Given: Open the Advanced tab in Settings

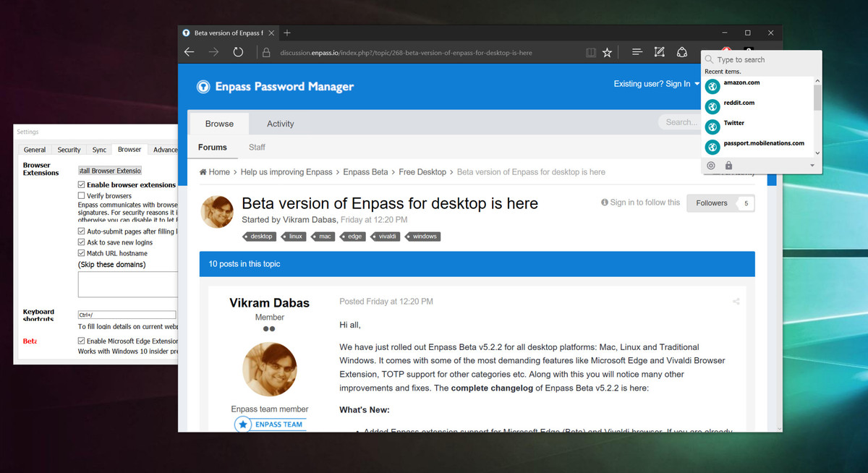Looking at the screenshot, I should click(165, 150).
